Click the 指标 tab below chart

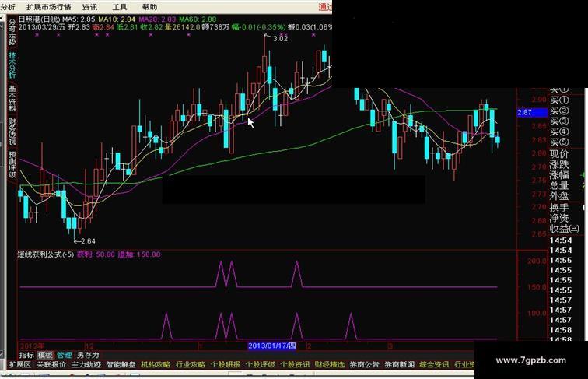coord(26,355)
